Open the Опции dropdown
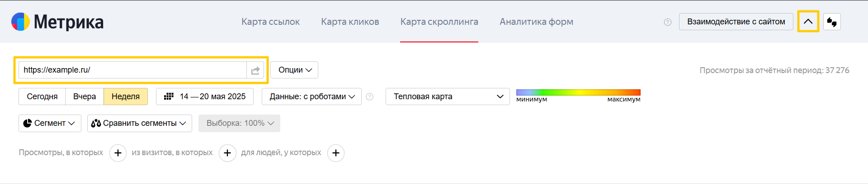 click(x=295, y=70)
